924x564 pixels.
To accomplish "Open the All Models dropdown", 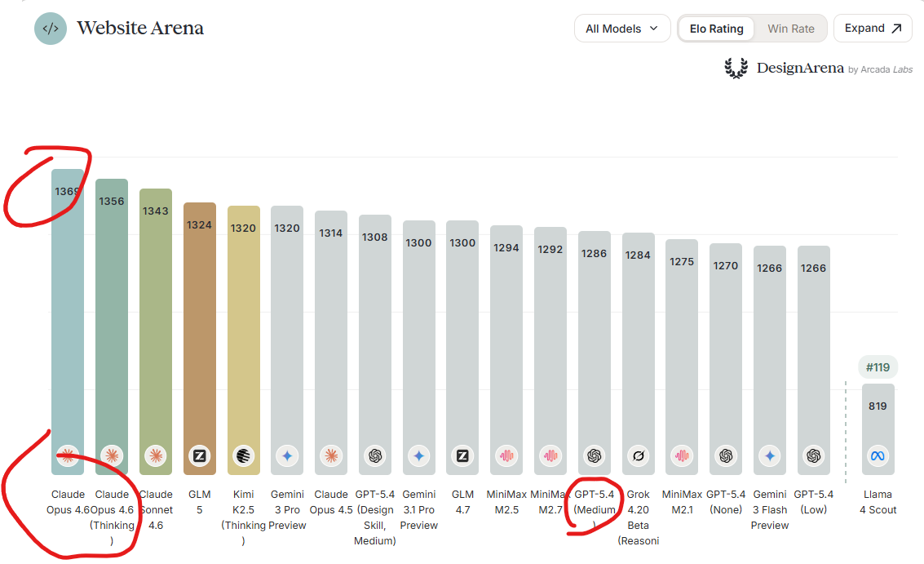I will pyautogui.click(x=621, y=29).
